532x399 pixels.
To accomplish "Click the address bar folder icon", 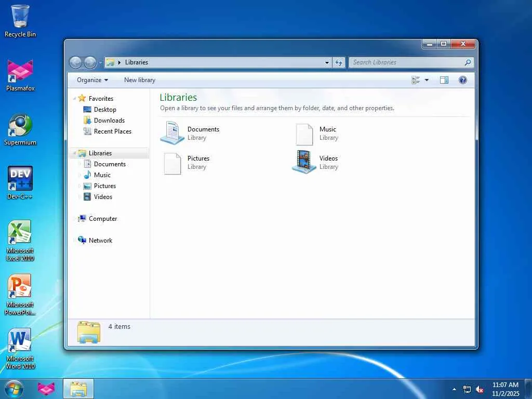I will pyautogui.click(x=110, y=62).
